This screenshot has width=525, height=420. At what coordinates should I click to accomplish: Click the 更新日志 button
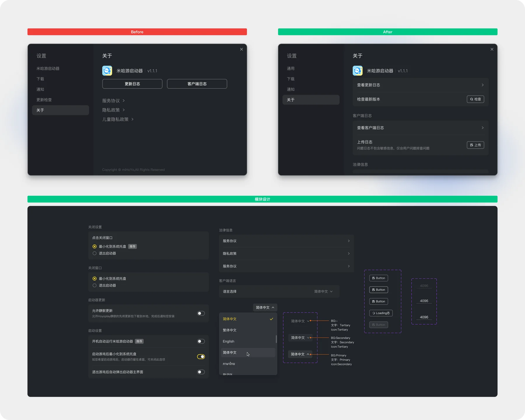click(132, 84)
